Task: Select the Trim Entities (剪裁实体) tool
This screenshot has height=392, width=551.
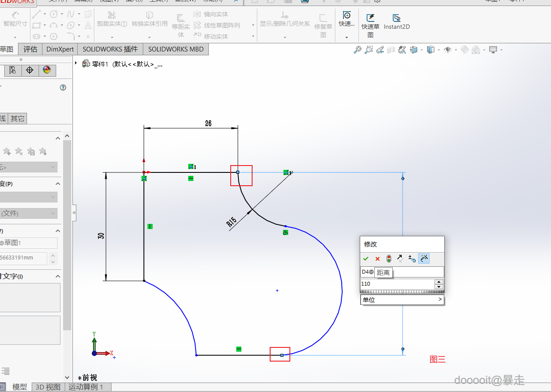Action: 112,20
